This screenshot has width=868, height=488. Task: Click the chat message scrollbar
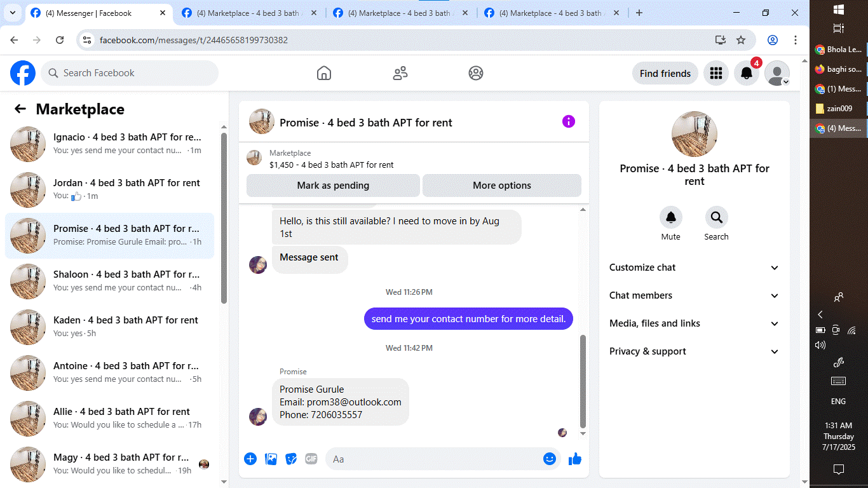pos(583,381)
